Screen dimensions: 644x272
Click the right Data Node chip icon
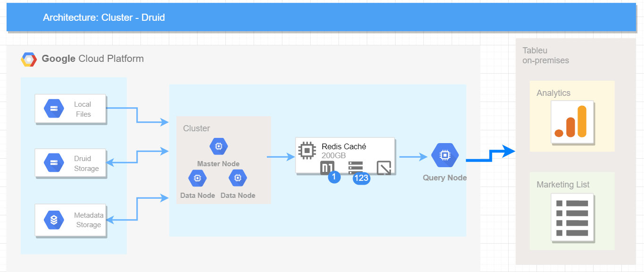click(238, 178)
